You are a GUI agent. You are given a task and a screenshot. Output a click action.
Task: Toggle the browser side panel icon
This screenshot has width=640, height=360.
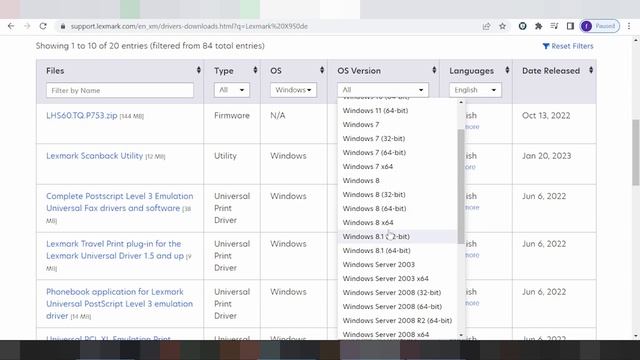[x=570, y=26]
